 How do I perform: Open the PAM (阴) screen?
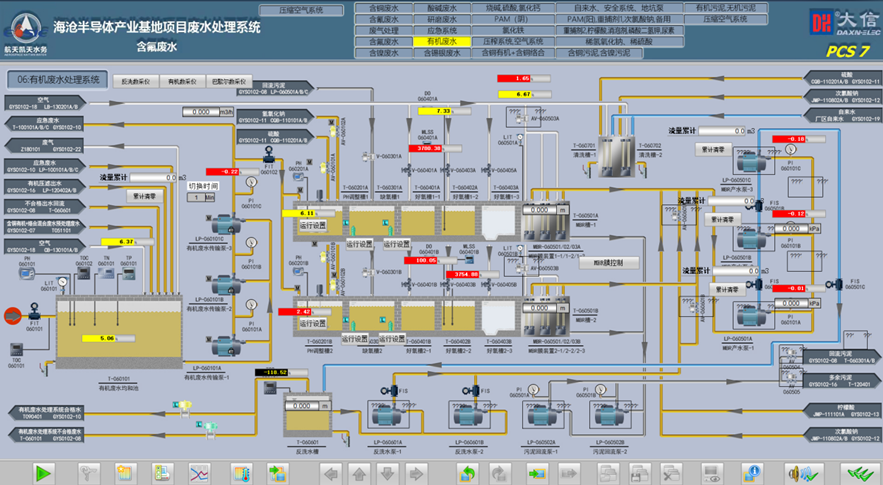513,19
